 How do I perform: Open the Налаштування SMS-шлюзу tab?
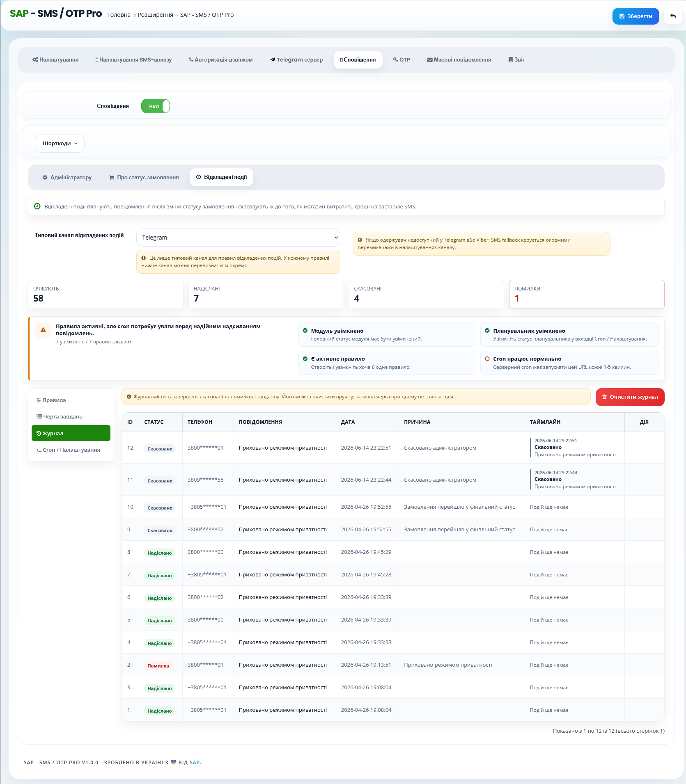coord(133,59)
